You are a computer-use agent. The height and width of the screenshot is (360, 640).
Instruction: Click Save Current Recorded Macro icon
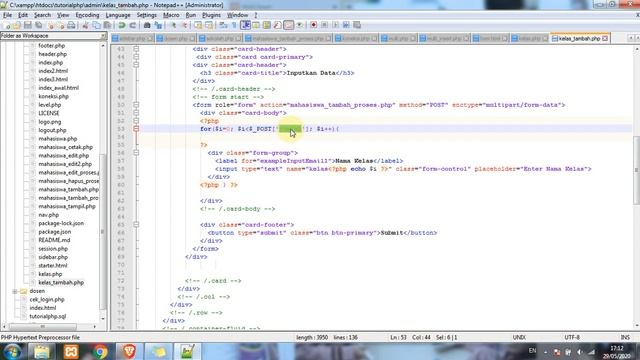tap(357, 25)
